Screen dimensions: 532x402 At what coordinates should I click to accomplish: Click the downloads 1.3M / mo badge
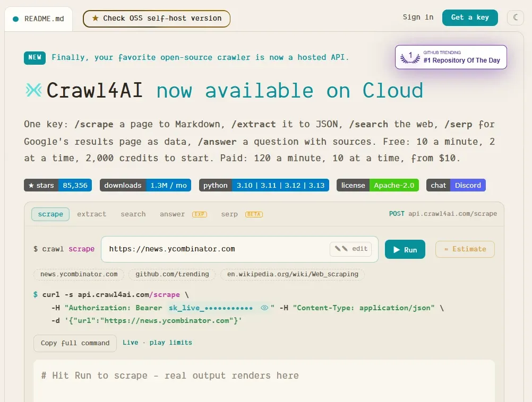tap(145, 185)
